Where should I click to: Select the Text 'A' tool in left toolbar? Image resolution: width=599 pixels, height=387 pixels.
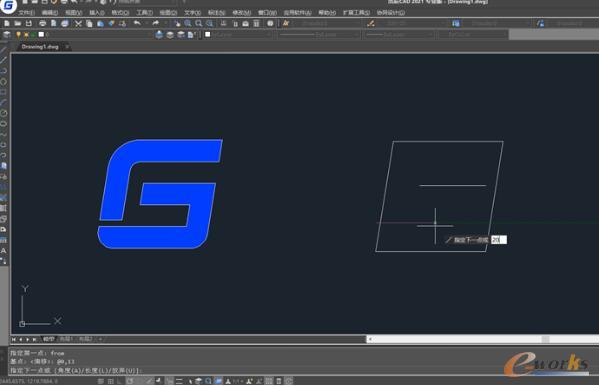(3, 251)
